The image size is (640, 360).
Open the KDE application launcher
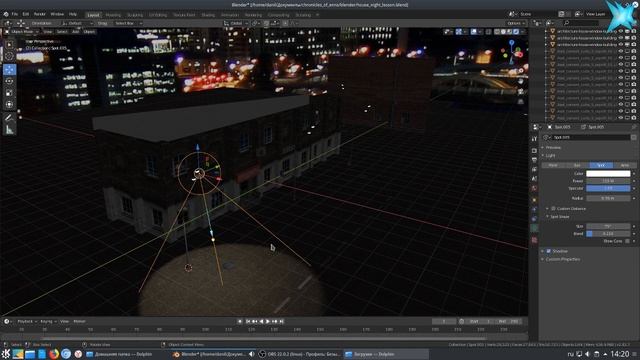pos(6,354)
